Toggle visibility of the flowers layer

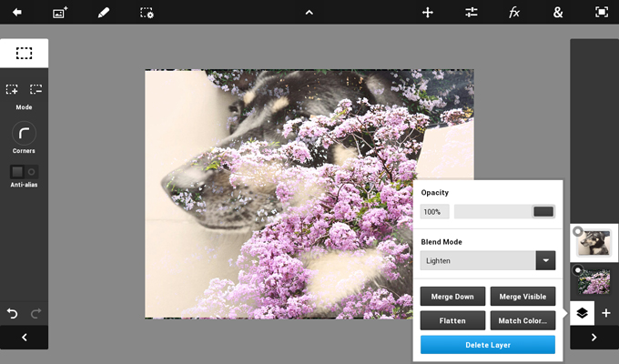[577, 270]
